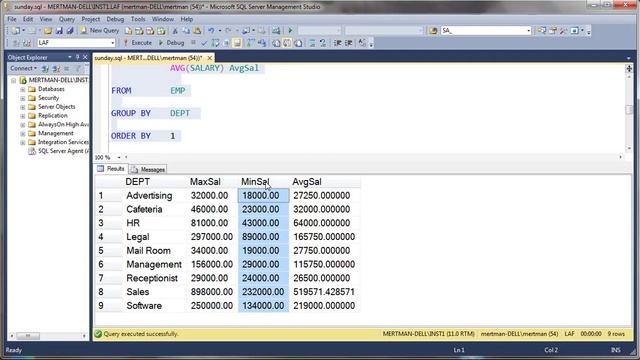Viewport: 640px width, 360px height.
Task: Open the Help menu
Action: 187,19
